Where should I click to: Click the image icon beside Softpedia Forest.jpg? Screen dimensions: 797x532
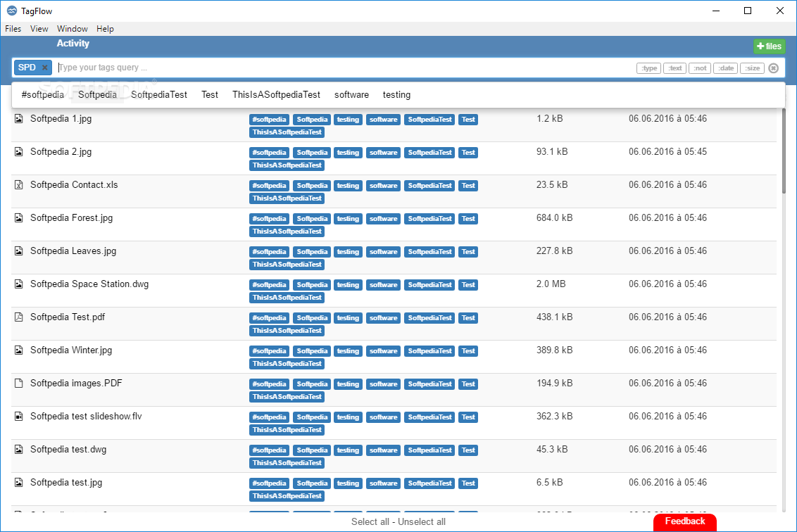[19, 218]
